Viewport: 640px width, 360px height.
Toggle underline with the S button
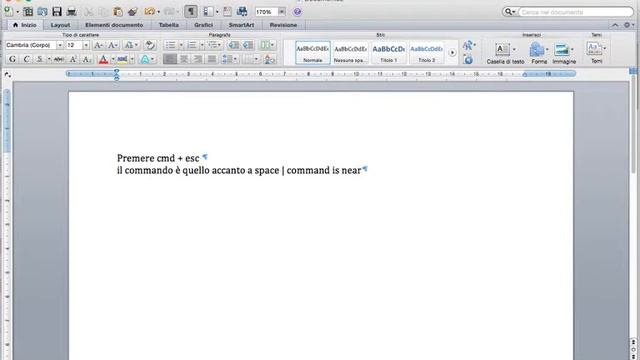coord(40,59)
